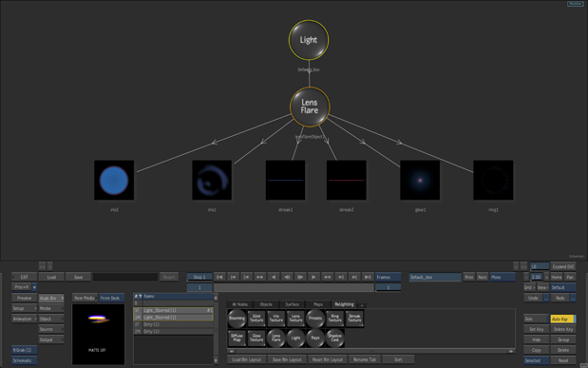Pick the Lens Flare node in the bin
The image size is (588, 368).
pos(276,338)
